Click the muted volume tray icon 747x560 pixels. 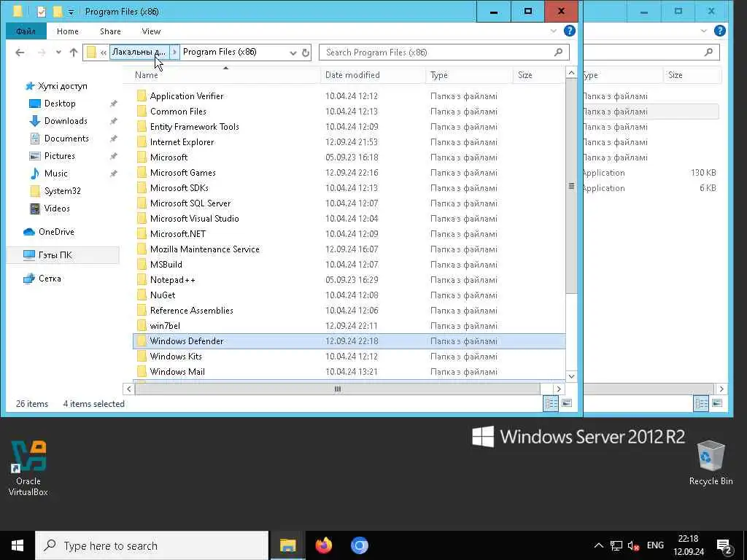click(633, 545)
